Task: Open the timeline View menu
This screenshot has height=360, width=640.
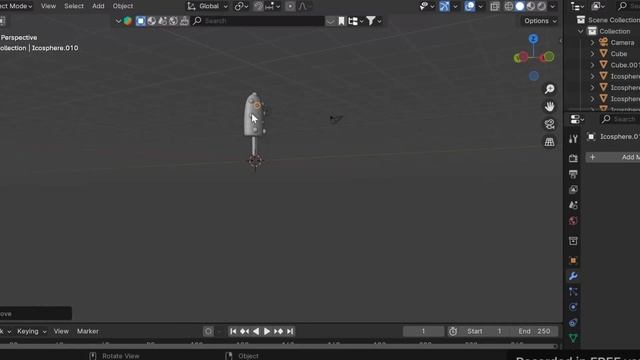Action: [61, 331]
